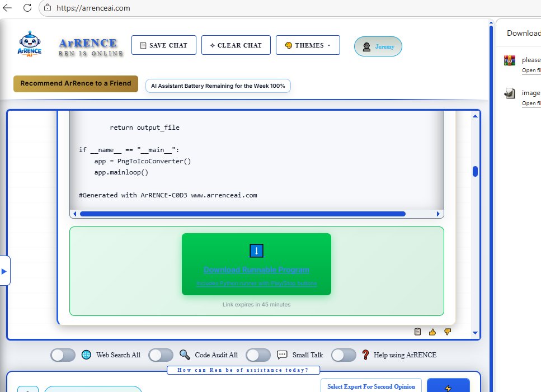Expand the left sidebar arrow tab
The image size is (541, 392).
pos(4,271)
